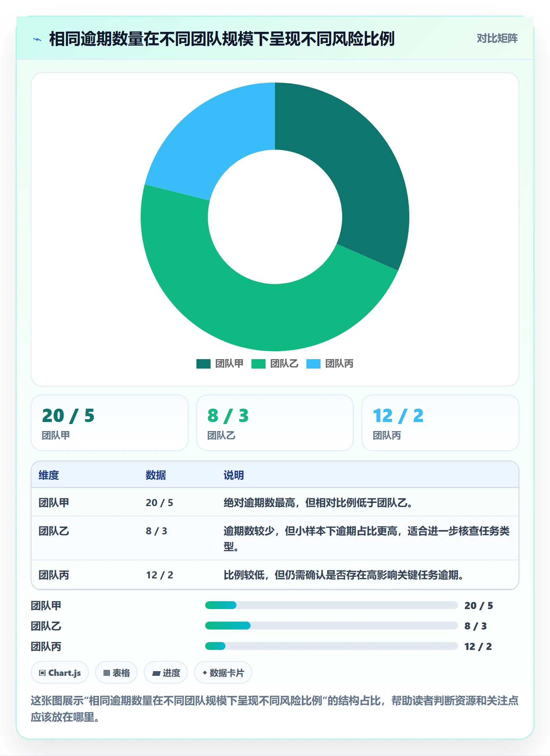Click the 数据 column header
Screen dimensions: 550x756
coord(156,475)
